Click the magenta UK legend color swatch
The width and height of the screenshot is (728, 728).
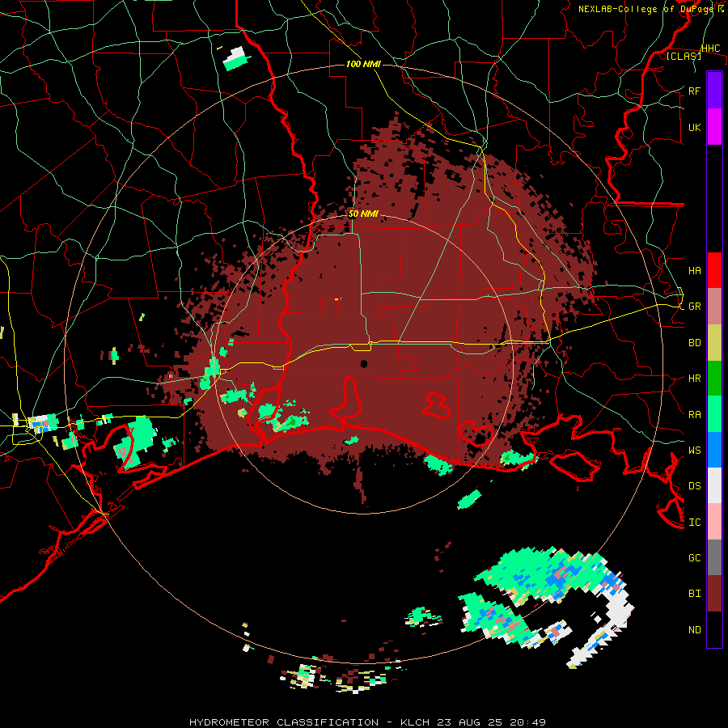coord(714,127)
